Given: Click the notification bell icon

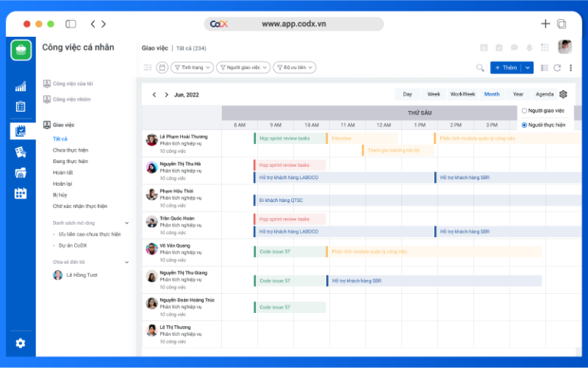Looking at the screenshot, I should (x=529, y=47).
